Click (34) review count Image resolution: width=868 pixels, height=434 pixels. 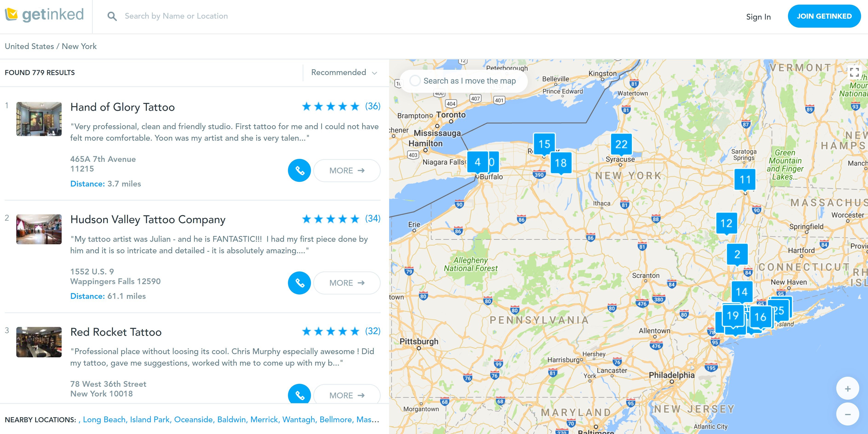pos(373,218)
